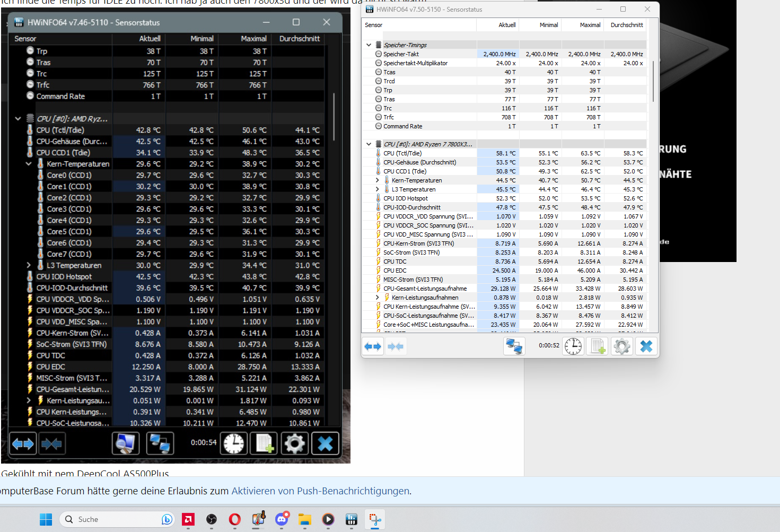Select the MISC-Strom (SVI3 TFN) row in the light HWiNFO v7.50 window

(x=505, y=280)
